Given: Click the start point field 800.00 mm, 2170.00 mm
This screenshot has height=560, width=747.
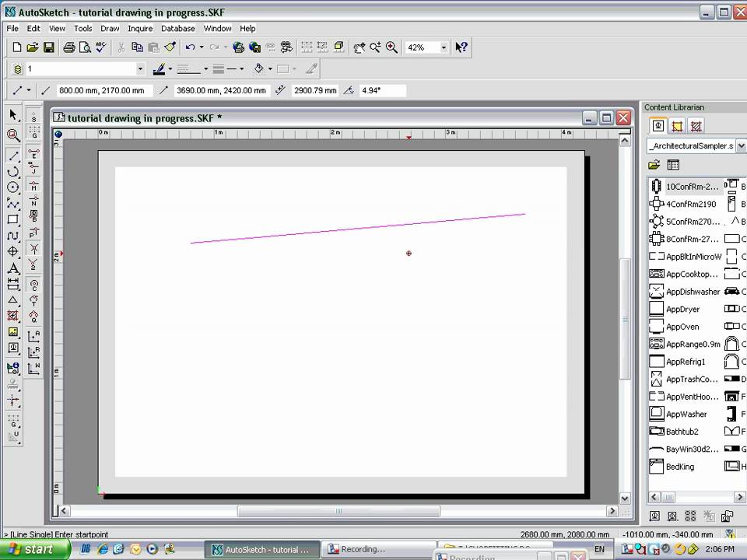Looking at the screenshot, I should (x=104, y=90).
